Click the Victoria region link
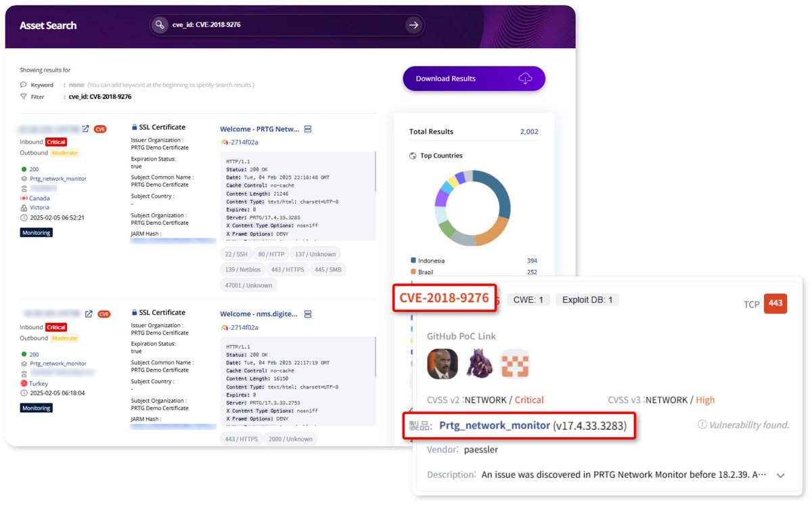812x505 pixels. click(x=39, y=208)
